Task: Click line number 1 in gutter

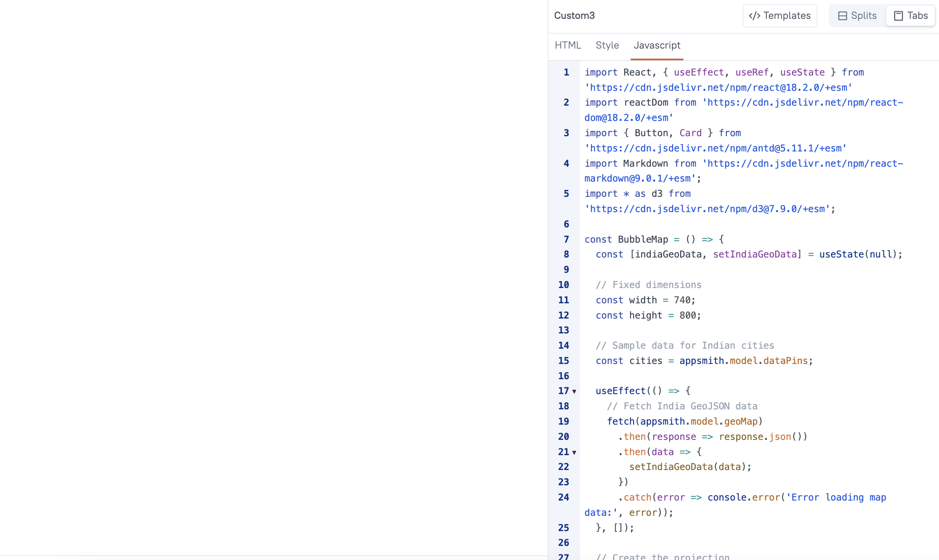Action: coord(566,72)
